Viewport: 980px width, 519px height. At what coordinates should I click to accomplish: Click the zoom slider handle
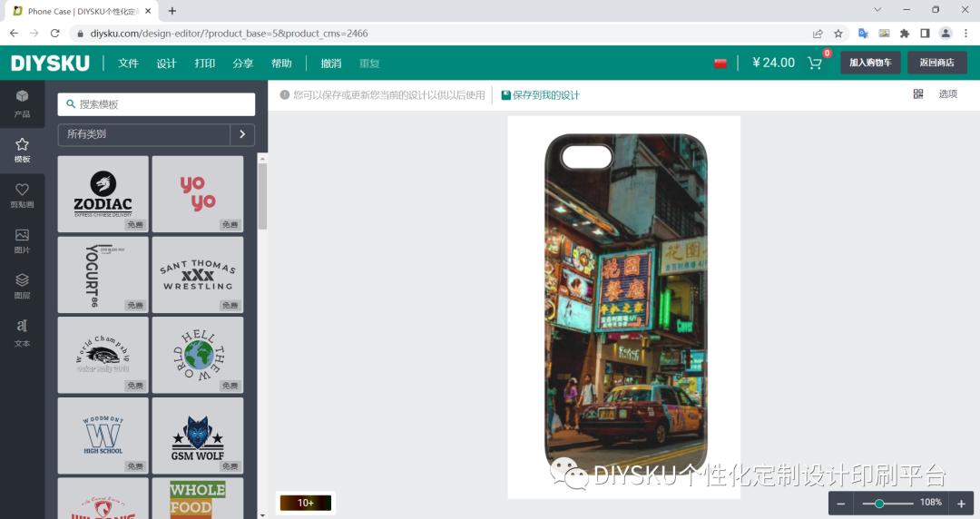pyautogui.click(x=878, y=504)
